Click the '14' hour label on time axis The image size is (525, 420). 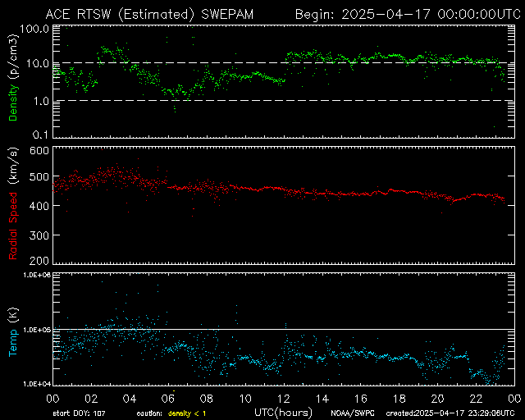tap(322, 399)
